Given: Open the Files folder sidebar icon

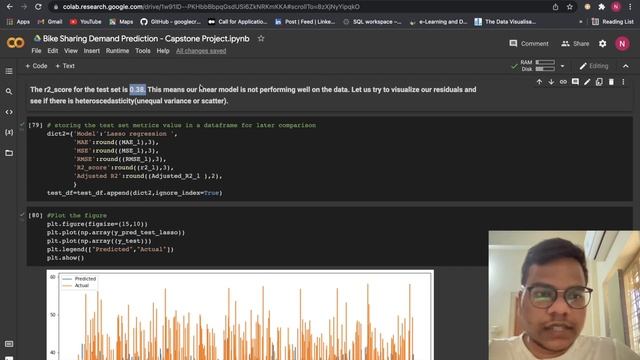Looking at the screenshot, I should (9, 153).
